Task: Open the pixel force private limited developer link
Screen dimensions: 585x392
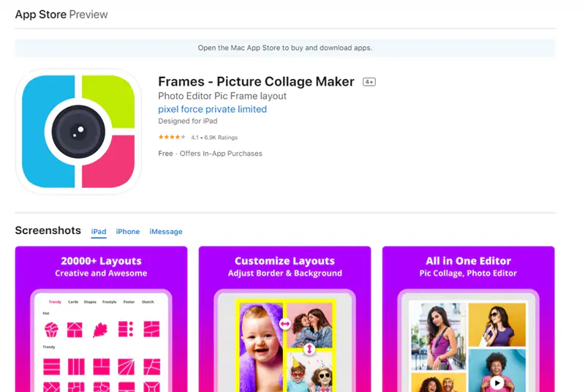Action: [212, 109]
